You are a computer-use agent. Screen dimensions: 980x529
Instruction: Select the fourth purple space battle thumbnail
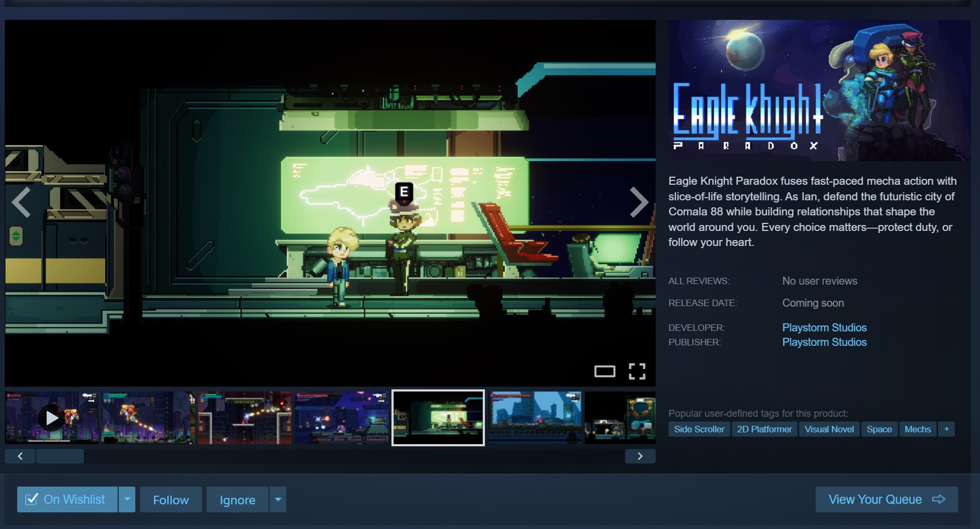point(342,418)
